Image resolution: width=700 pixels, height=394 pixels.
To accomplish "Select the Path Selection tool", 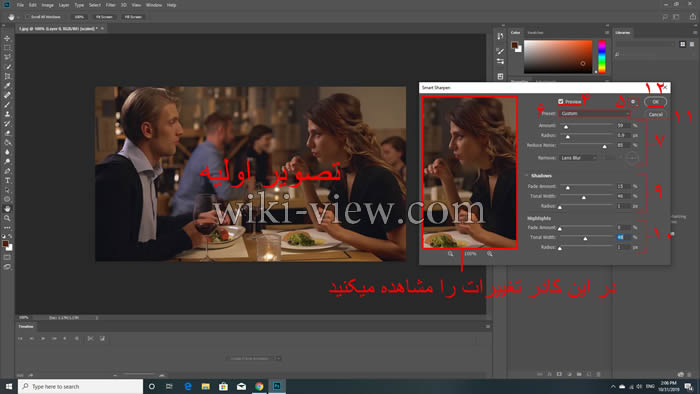I will point(7,190).
